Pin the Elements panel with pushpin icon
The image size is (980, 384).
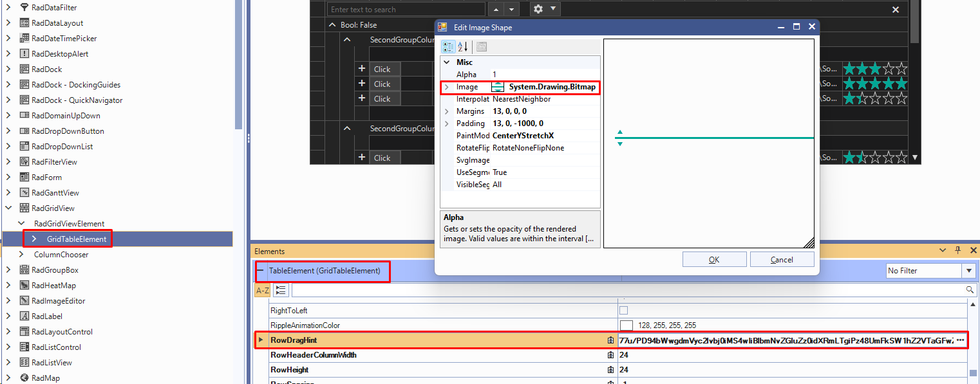(957, 251)
